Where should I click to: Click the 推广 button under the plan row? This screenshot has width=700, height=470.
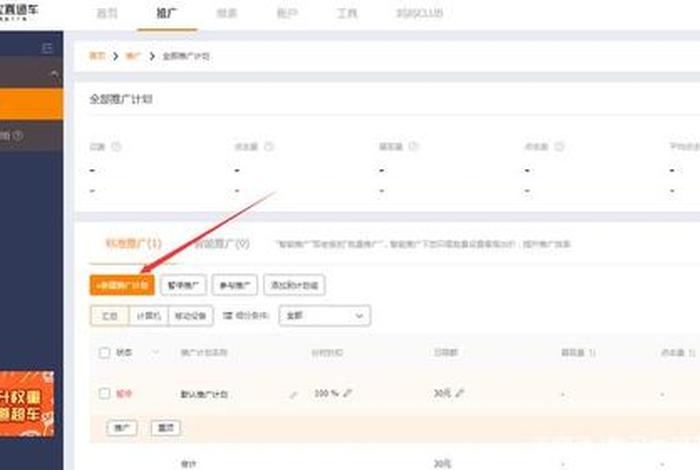click(122, 428)
